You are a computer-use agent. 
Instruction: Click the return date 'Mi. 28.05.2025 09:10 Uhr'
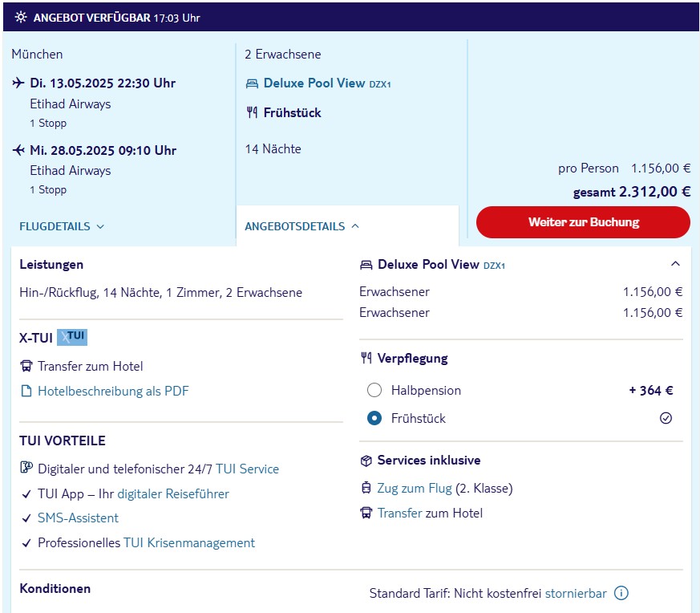(x=103, y=151)
